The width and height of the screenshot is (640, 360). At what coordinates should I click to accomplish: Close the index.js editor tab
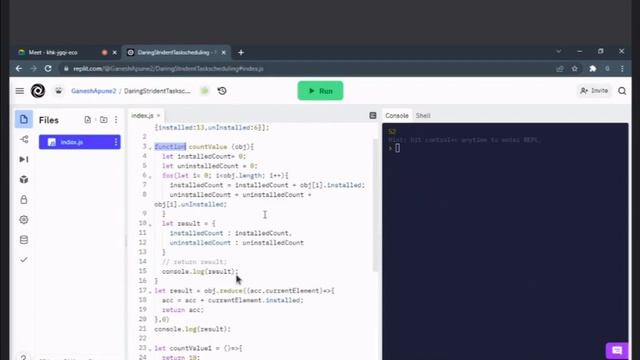coord(158,116)
